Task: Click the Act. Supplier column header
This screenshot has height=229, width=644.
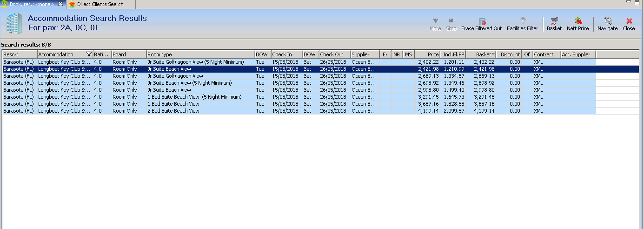Action: click(x=578, y=54)
